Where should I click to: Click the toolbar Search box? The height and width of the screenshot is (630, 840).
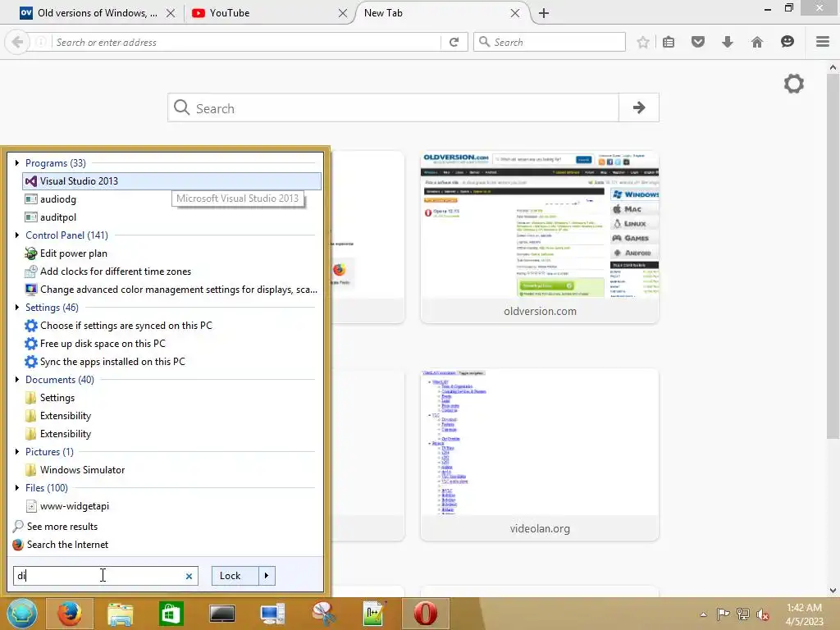pos(550,42)
